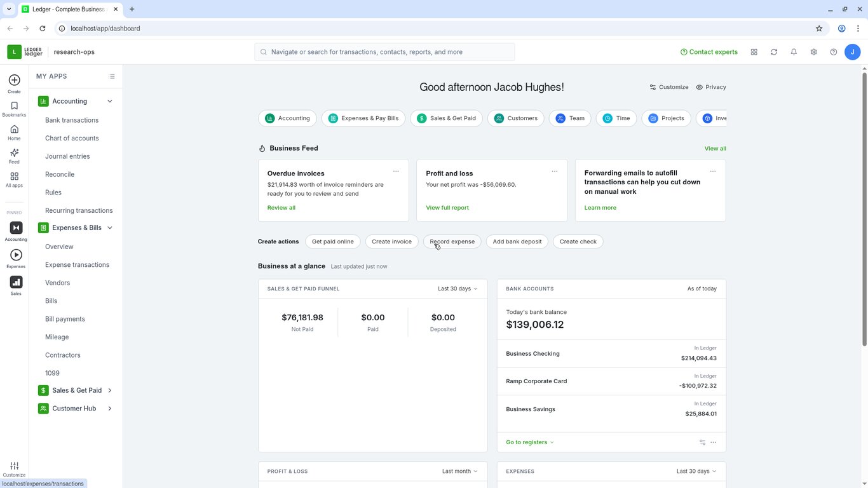Viewport: 868px width, 488px height.
Task: Open Chart of accounts in sidebar
Action: click(72, 138)
